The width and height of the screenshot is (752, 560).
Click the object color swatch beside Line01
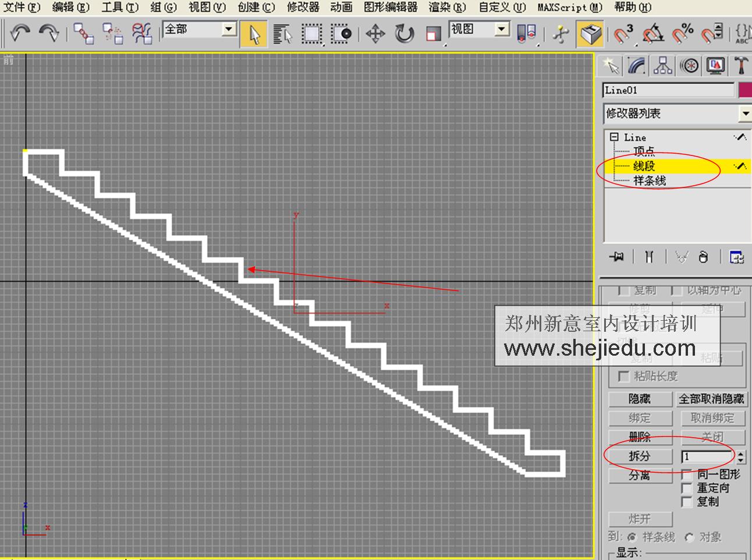746,90
